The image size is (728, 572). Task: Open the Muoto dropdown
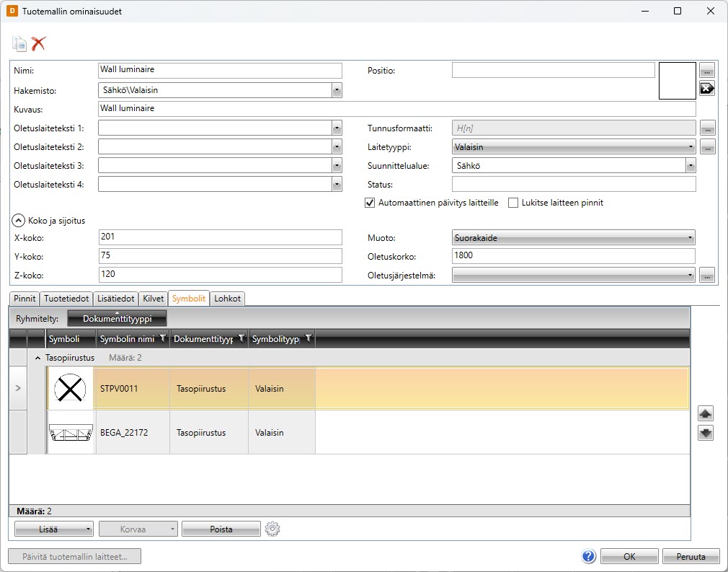coord(574,237)
